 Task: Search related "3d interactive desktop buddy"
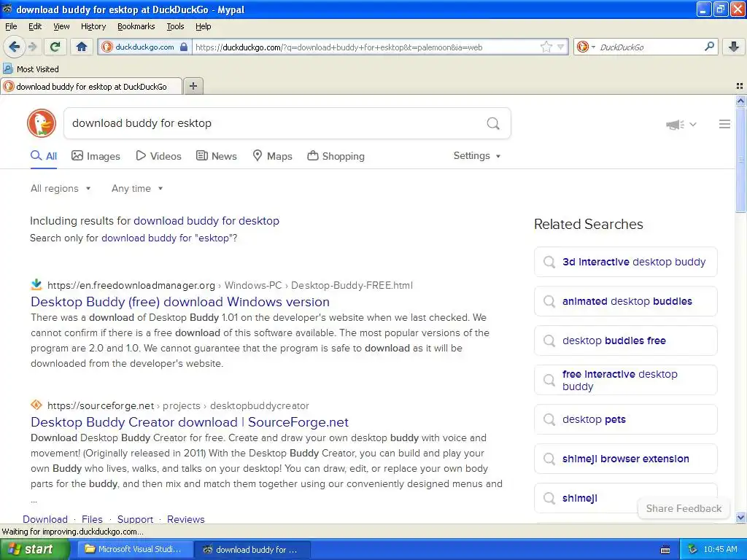(625, 262)
